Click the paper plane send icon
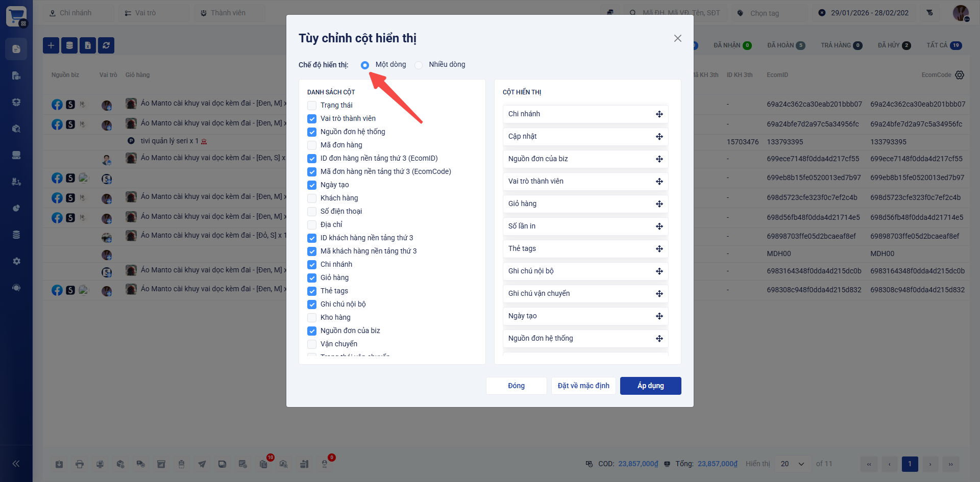This screenshot has height=482, width=980. [202, 464]
